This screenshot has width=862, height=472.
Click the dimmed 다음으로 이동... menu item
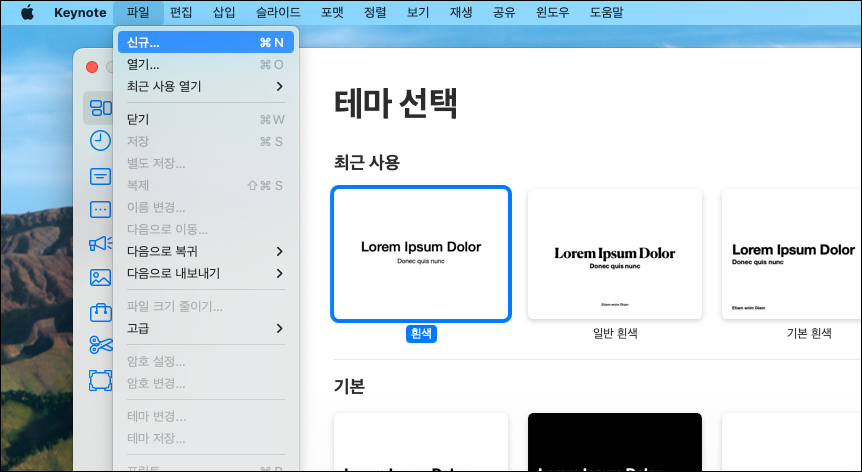point(206,229)
